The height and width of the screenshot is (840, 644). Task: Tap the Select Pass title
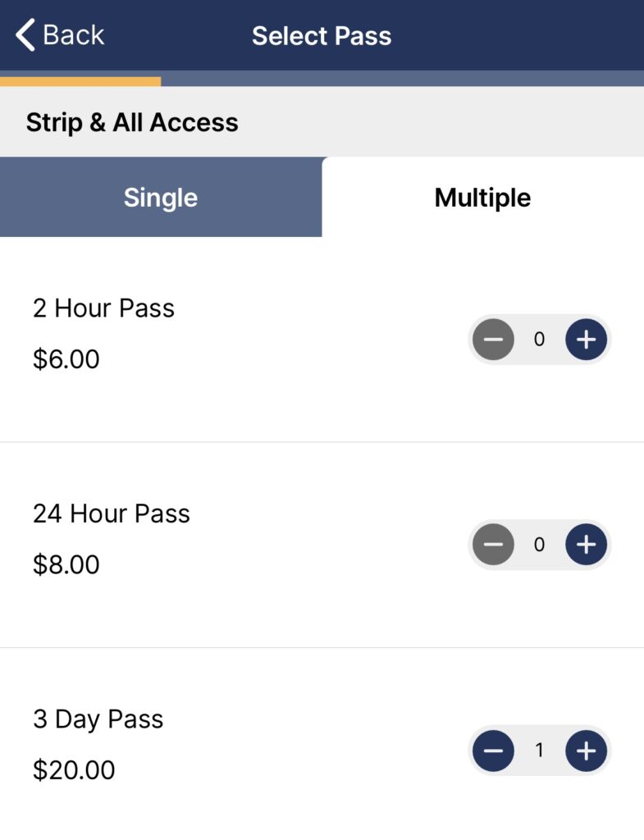[322, 36]
